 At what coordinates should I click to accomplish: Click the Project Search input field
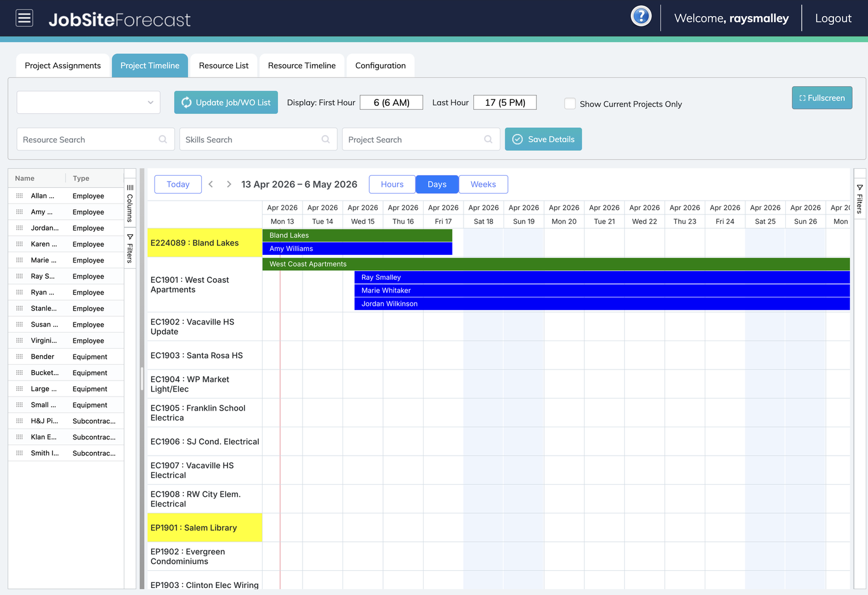(421, 139)
